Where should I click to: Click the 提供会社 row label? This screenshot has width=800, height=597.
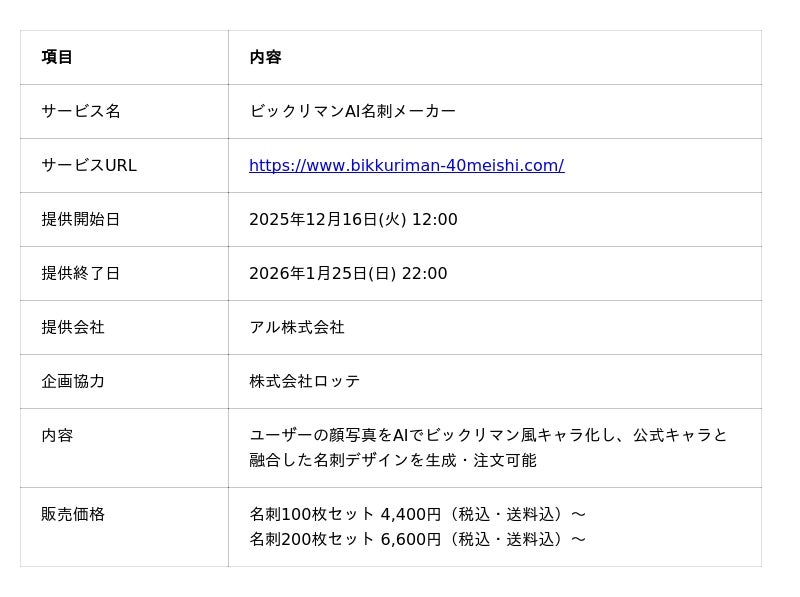pyautogui.click(x=73, y=328)
